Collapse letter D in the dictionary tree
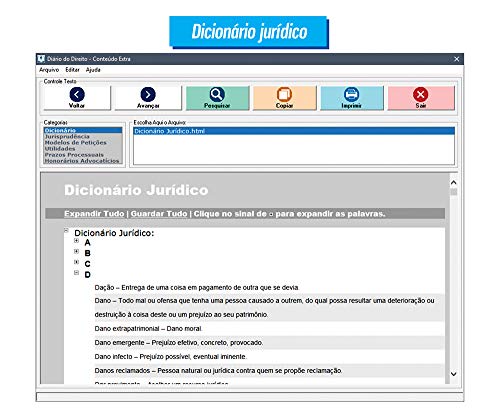The height and width of the screenshot is (418, 500). point(76,273)
